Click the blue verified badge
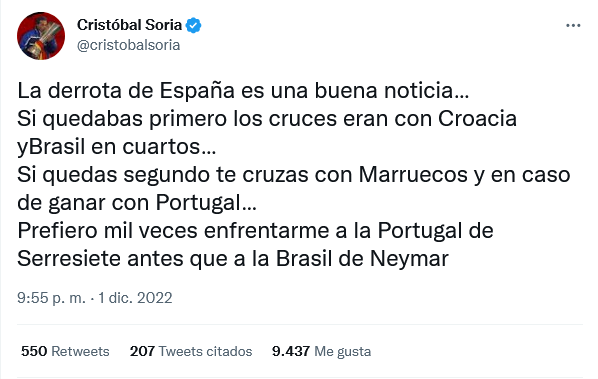 [193, 26]
